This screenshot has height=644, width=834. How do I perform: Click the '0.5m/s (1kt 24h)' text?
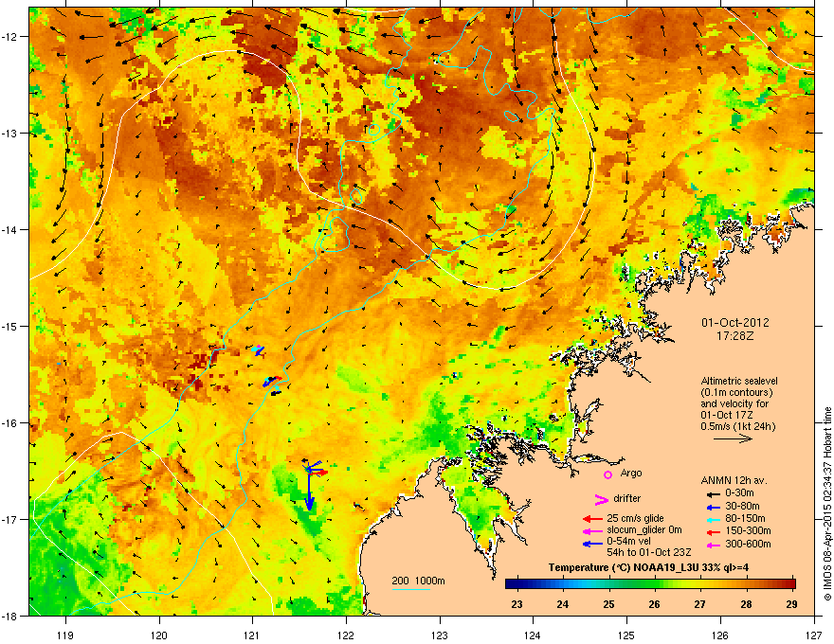(x=738, y=426)
